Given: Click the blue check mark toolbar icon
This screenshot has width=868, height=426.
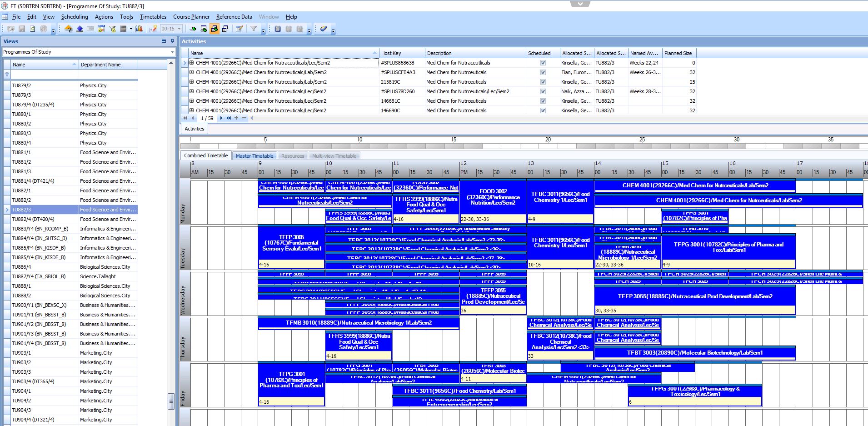Looking at the screenshot, I should [323, 29].
